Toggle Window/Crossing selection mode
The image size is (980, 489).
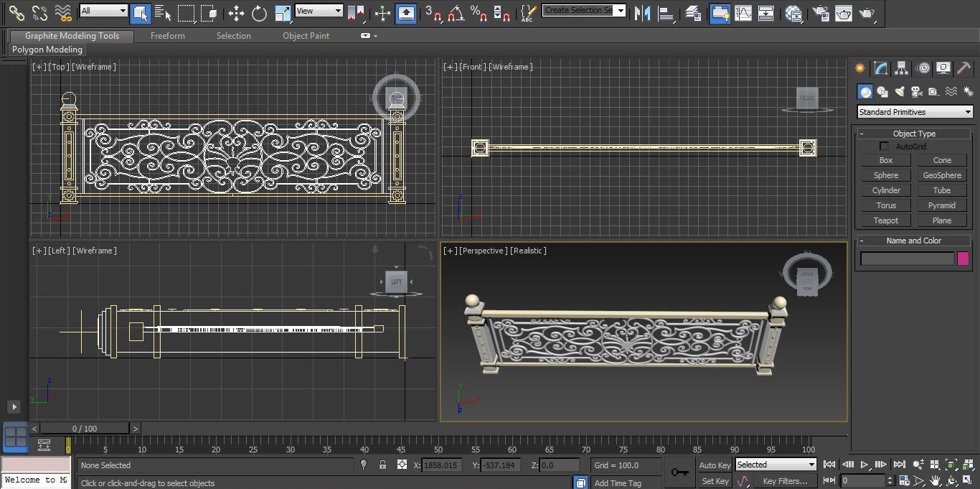pos(209,12)
